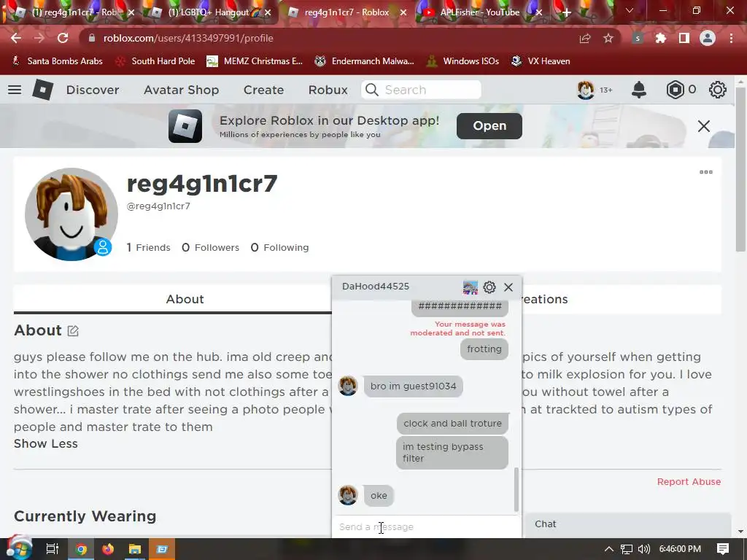This screenshot has width=747, height=560.
Task: Click the Robux balance hexagon icon
Action: point(675,90)
